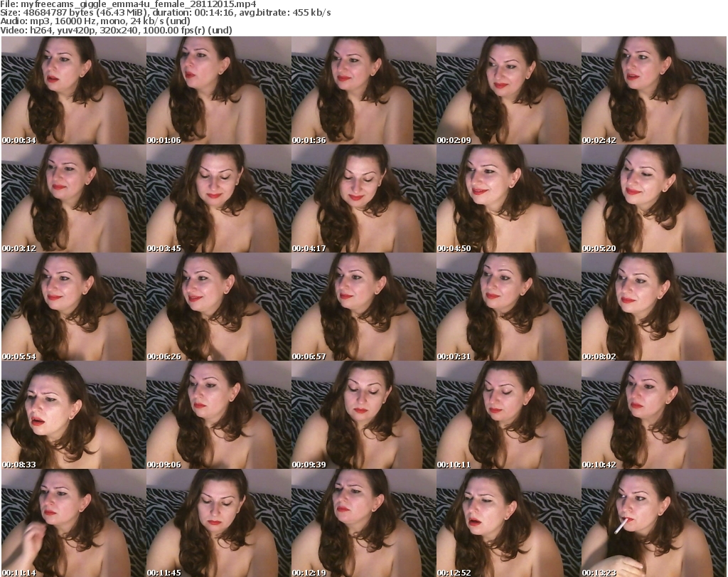Select the frame at 00:10:42
The height and width of the screenshot is (577, 728).
[x=654, y=415]
